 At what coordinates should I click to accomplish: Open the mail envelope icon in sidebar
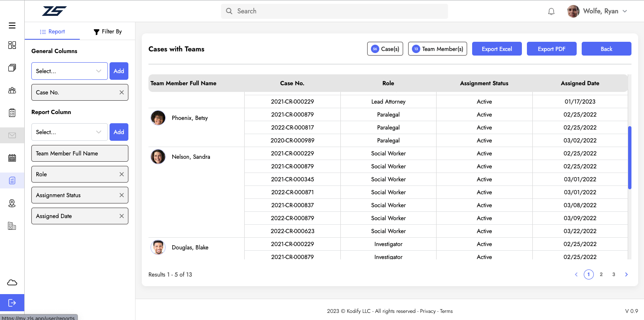(x=12, y=135)
